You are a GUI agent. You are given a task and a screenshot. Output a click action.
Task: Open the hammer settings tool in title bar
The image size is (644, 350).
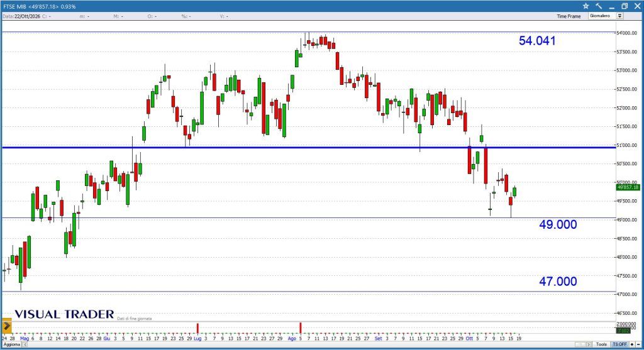[599, 6]
